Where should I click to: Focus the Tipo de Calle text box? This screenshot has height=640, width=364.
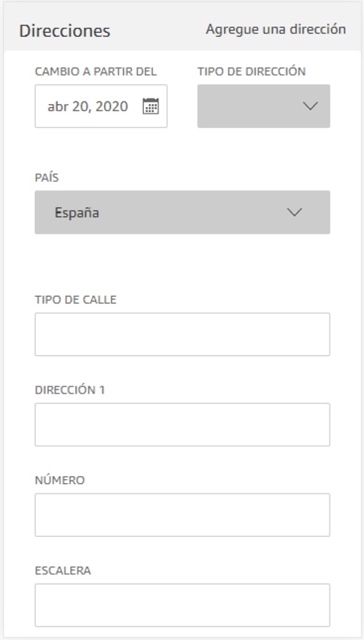(182, 334)
